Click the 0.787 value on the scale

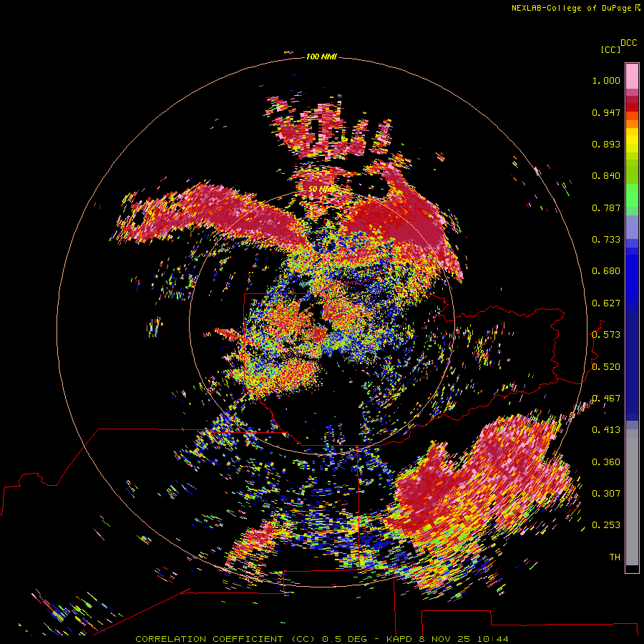[x=606, y=208]
